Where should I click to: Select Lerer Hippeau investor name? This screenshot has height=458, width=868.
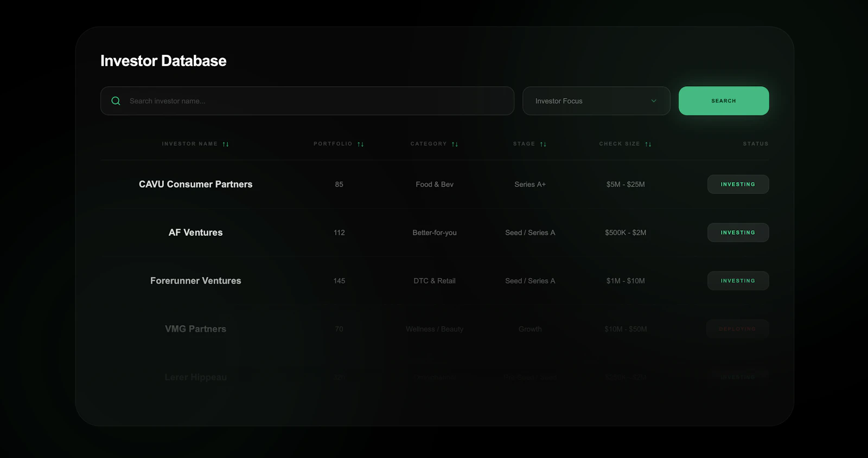coord(196,377)
